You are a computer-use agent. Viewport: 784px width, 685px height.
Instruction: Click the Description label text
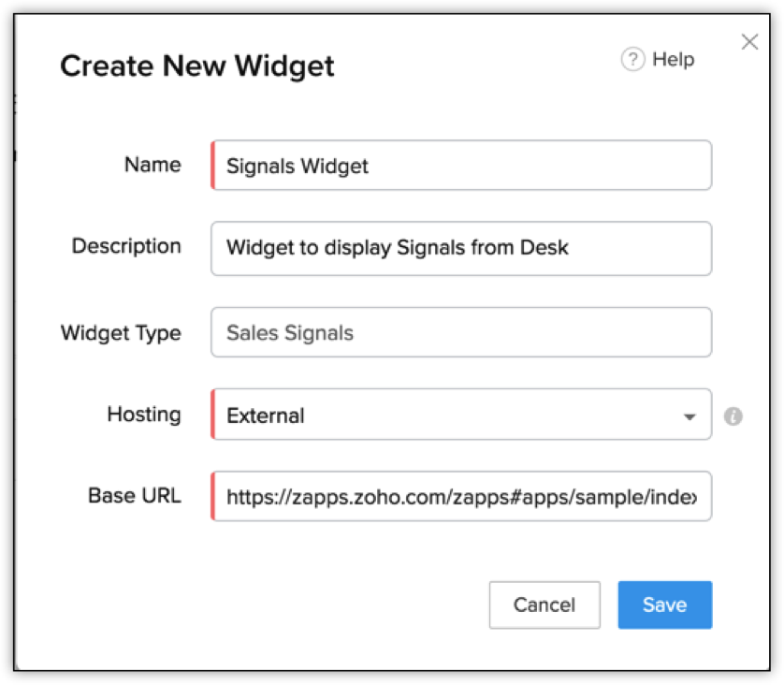point(126,246)
